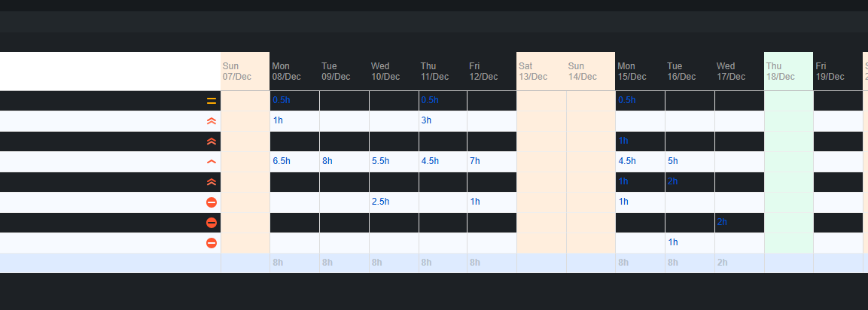
Task: Click the Sat 13/Dec column header
Action: [541, 71]
